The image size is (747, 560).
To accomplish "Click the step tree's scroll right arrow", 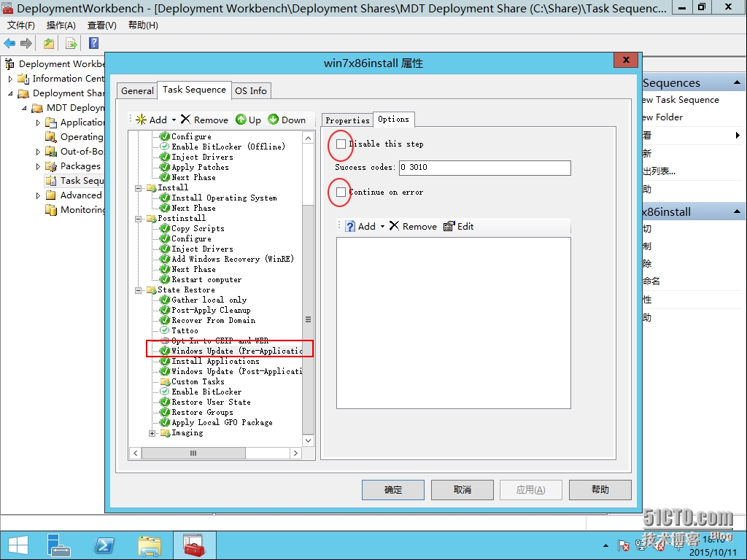I will coord(296,454).
